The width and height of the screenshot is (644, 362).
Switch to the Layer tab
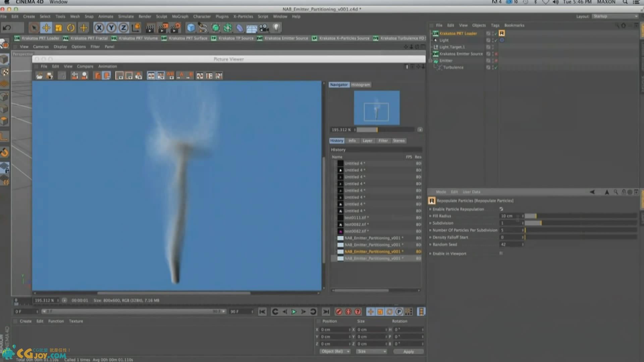coord(367,141)
